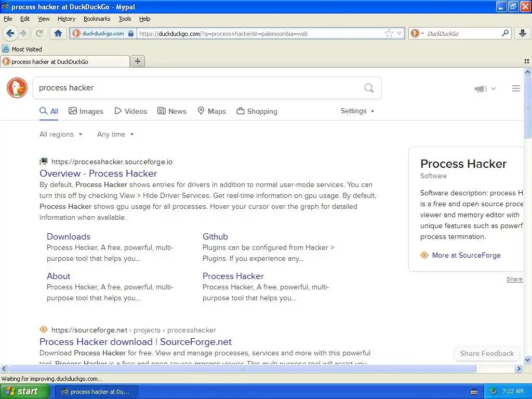Open the Bookmarks menu
532x399 pixels.
97,19
